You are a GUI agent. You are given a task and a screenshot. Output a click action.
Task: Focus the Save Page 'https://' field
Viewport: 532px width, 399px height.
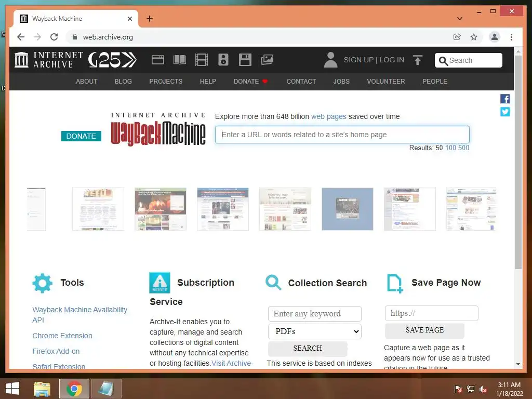(432, 313)
